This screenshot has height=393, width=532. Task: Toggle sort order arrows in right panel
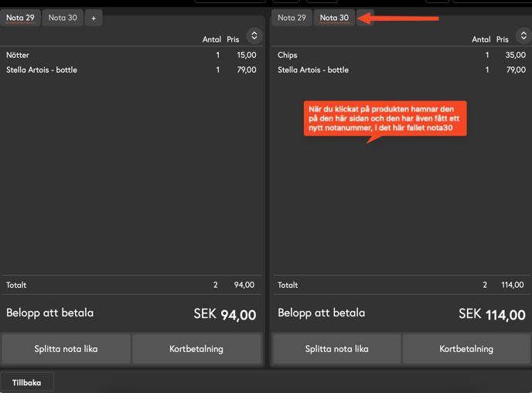[523, 36]
